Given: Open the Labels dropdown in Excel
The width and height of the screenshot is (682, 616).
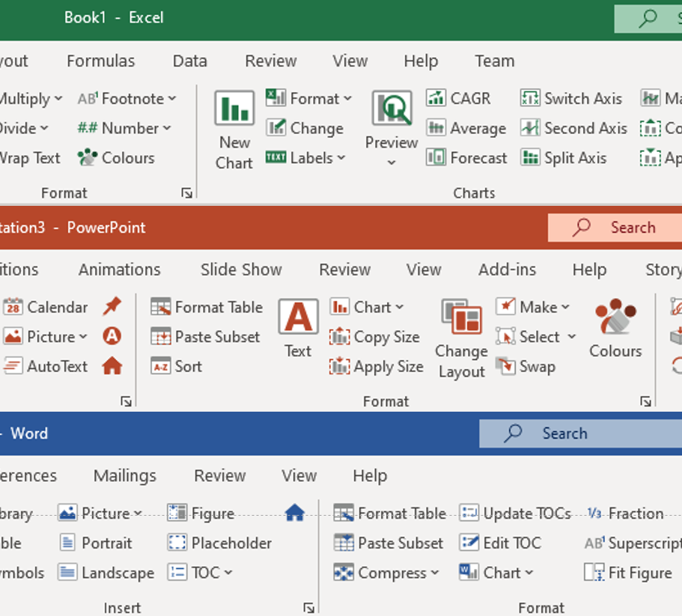Looking at the screenshot, I should point(341,158).
